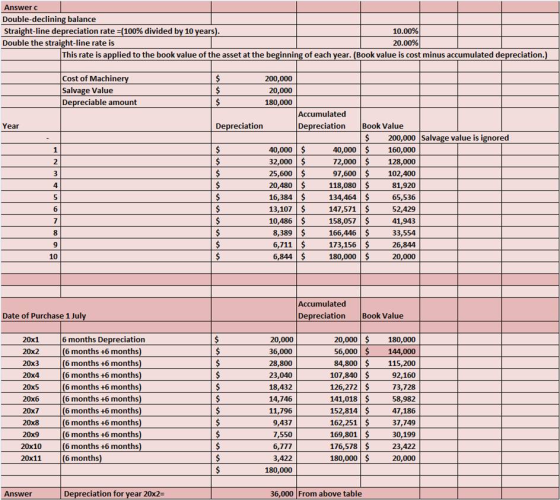Screen dimensions: 560x500
Task: Select the highlighted book value 144,000
Action: click(x=390, y=351)
